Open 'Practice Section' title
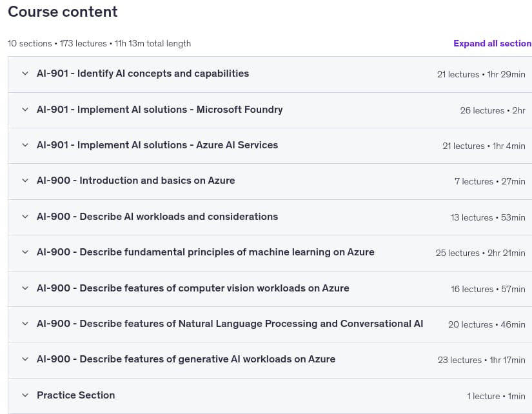Image resolution: width=532 pixels, height=414 pixels. click(75, 395)
